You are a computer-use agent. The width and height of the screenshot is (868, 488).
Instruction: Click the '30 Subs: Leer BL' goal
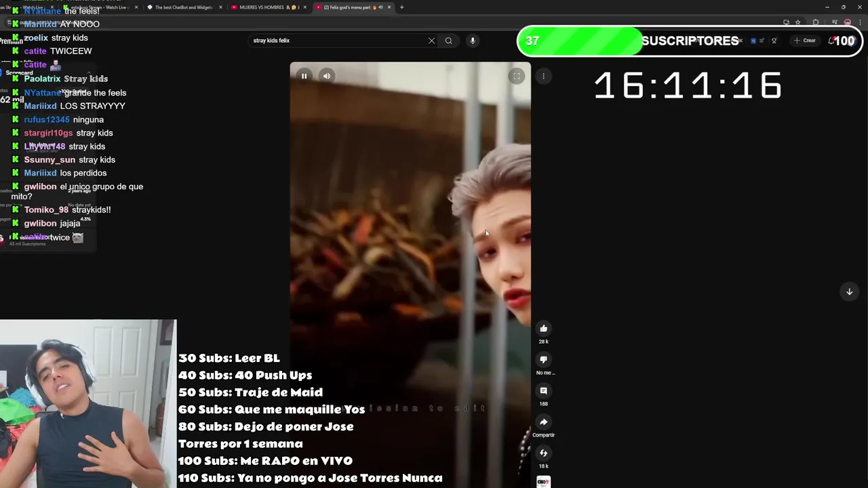point(229,358)
